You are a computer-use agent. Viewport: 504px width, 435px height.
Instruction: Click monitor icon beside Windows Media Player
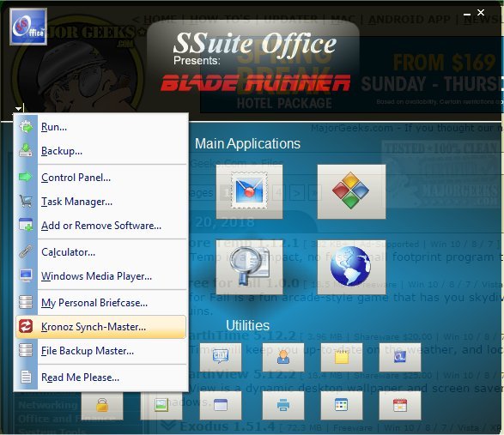[x=26, y=275]
